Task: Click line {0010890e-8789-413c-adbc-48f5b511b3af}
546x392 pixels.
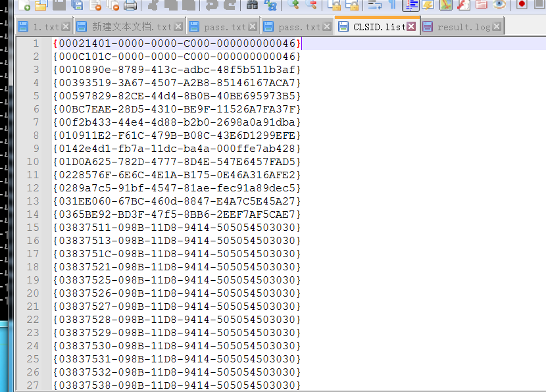Action: tap(177, 70)
